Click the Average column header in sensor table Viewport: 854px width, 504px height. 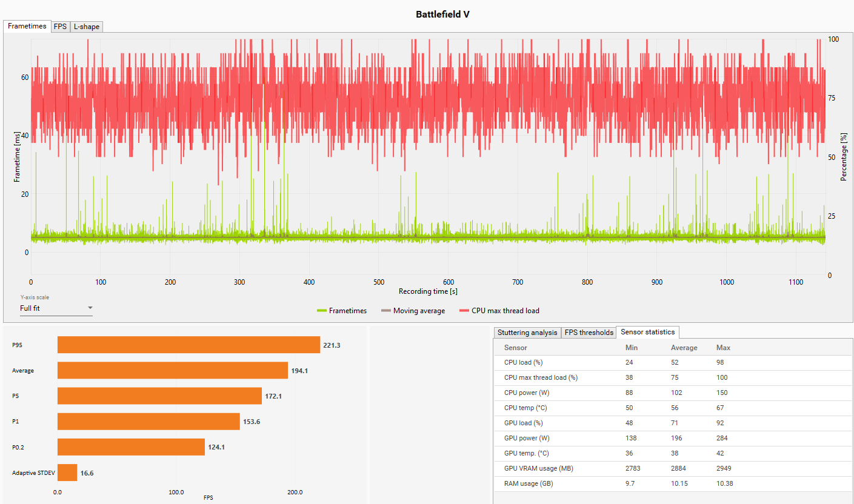[x=684, y=348]
